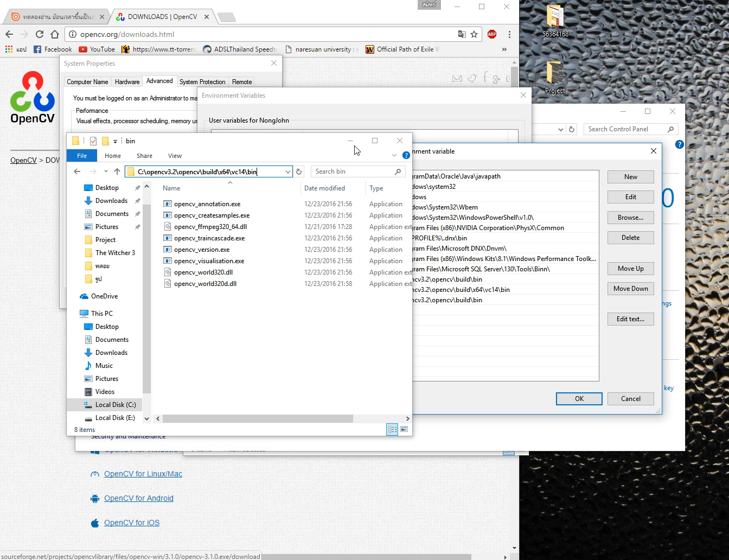
Task: Open the Adblock Plus extension icon
Action: click(491, 34)
